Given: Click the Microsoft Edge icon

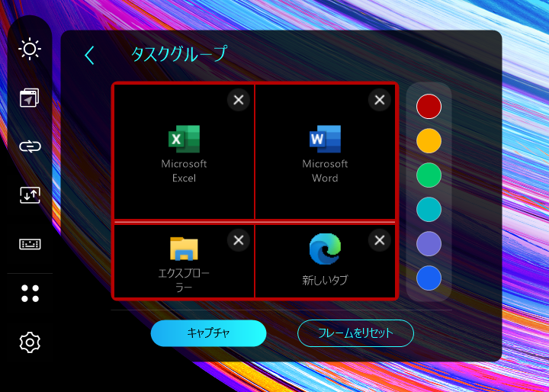Looking at the screenshot, I should 325,249.
